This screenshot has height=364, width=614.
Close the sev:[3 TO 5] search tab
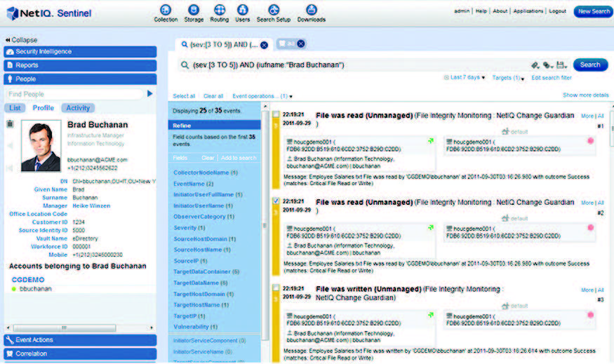tap(265, 45)
